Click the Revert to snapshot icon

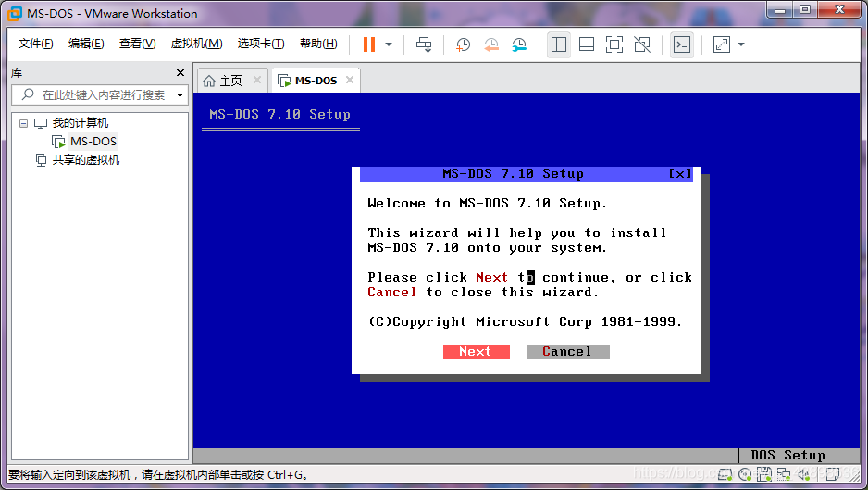[491, 44]
